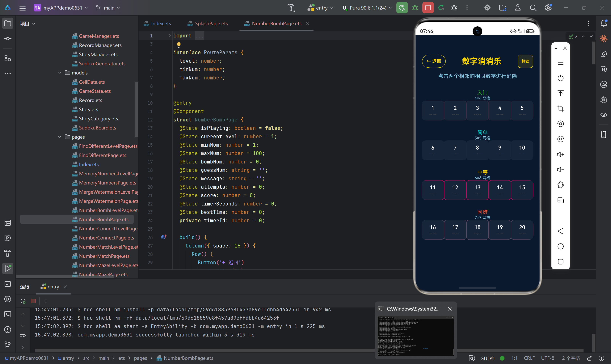The image size is (611, 364).
Task: Click emulator back triangle navigation icon
Action: [560, 231]
